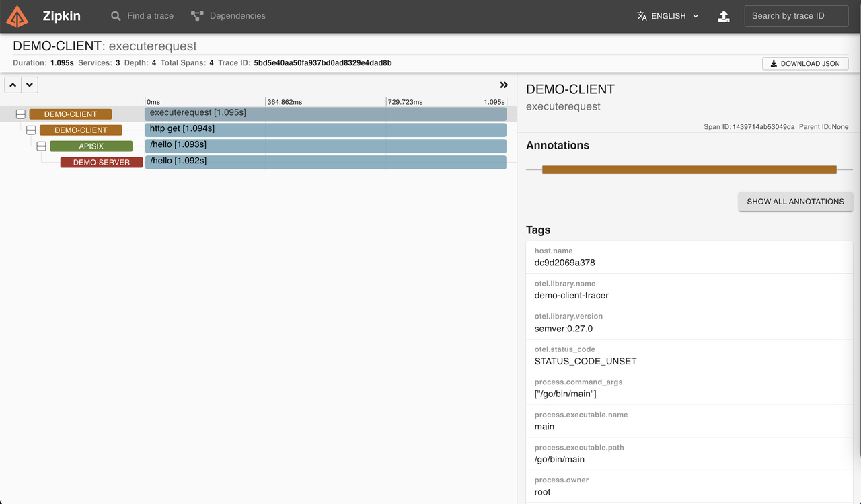
Task: Open the Dependencies page
Action: point(228,16)
